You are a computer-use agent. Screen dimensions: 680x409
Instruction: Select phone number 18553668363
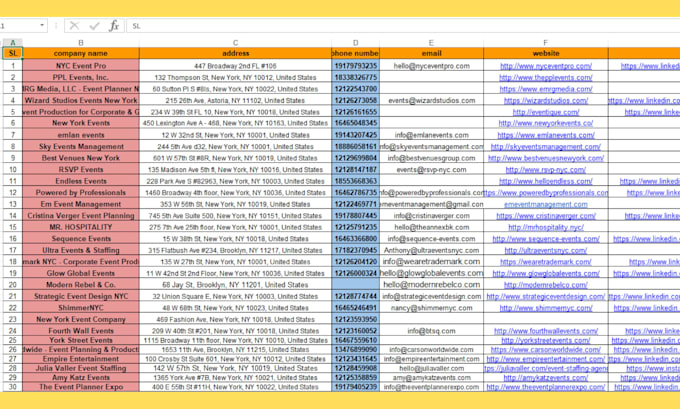[x=356, y=181]
